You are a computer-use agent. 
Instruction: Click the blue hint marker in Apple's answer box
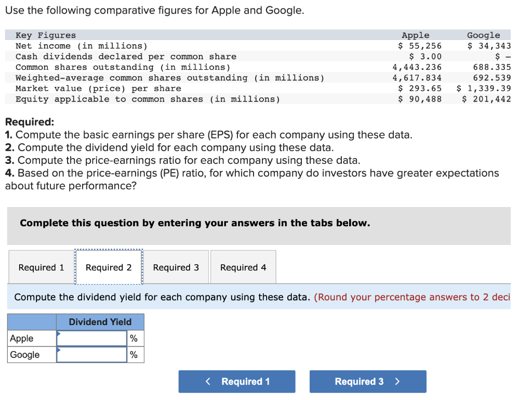point(59,334)
